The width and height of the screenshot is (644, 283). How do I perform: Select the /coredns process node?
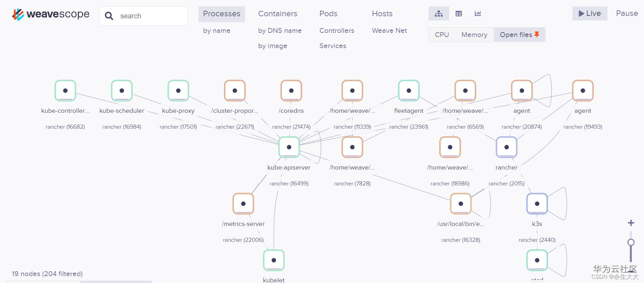point(291,91)
